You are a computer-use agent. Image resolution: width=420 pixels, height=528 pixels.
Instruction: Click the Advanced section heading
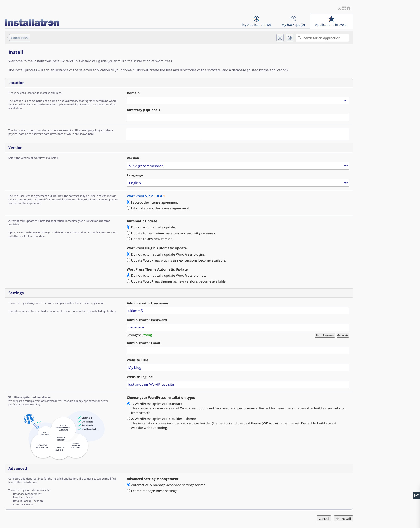(18, 468)
